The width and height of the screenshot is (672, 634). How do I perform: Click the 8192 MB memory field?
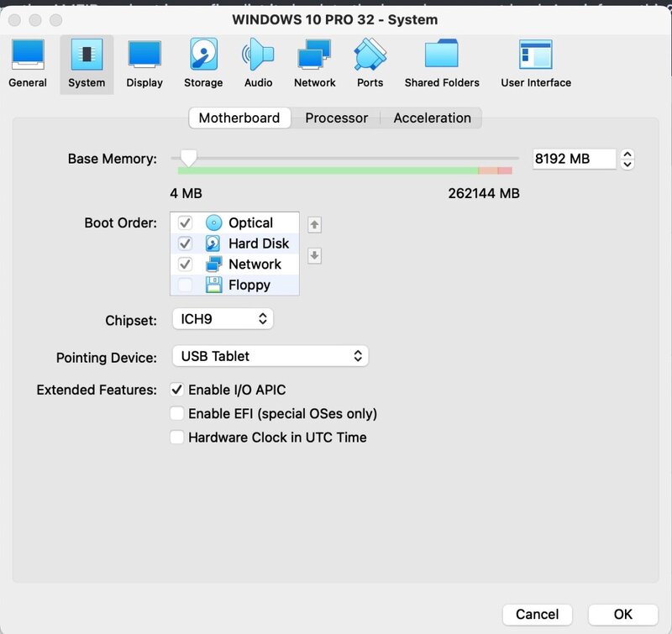coord(575,159)
